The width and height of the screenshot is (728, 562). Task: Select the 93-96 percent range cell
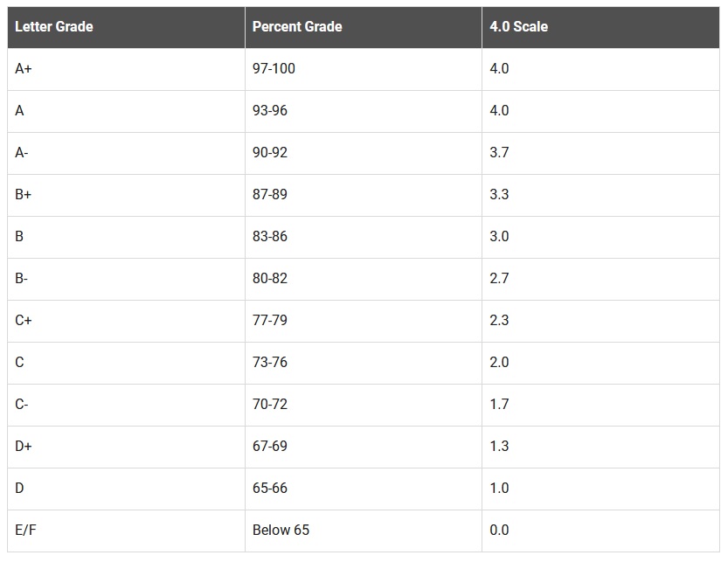click(x=269, y=111)
